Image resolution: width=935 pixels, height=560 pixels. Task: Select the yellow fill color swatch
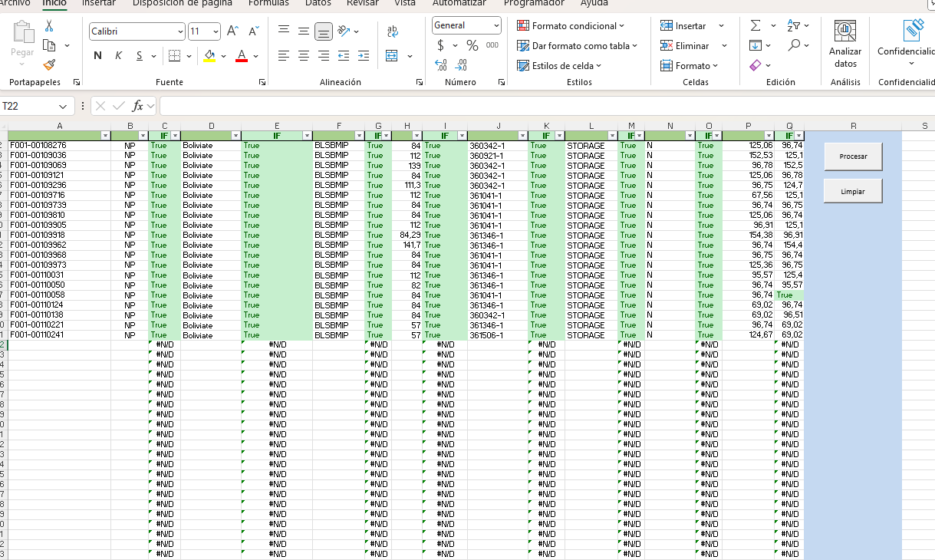pos(207,58)
